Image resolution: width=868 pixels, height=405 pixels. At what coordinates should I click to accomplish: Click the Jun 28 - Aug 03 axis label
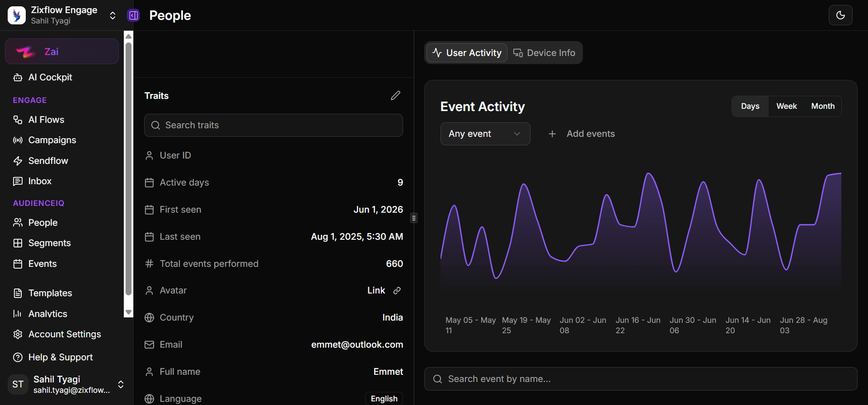coord(803,325)
